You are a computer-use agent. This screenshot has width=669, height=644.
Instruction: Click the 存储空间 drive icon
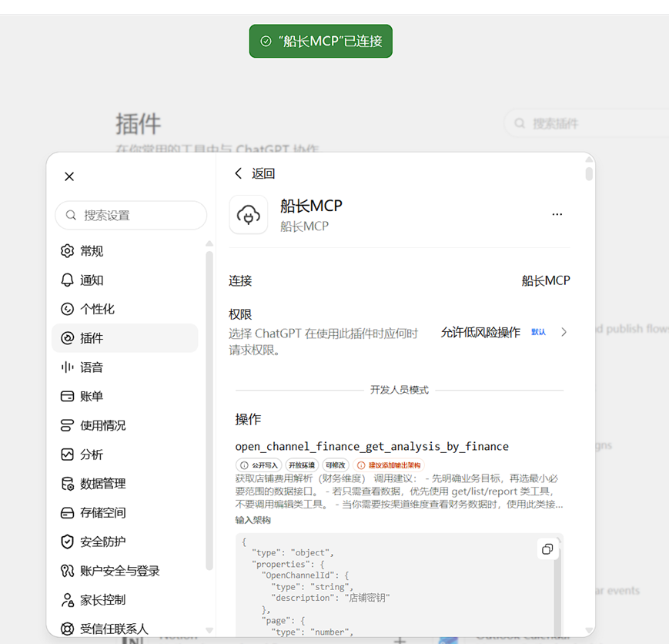(x=67, y=512)
